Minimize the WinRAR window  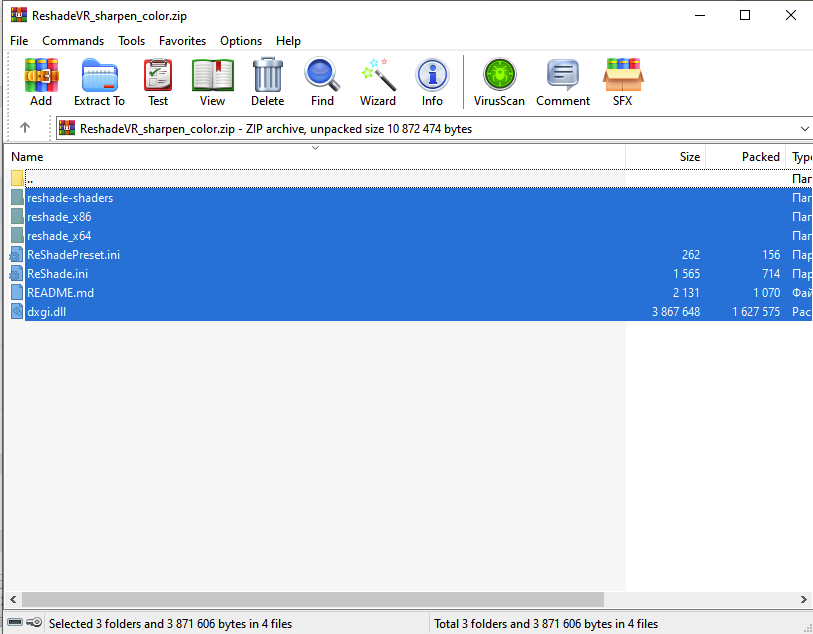coord(700,15)
